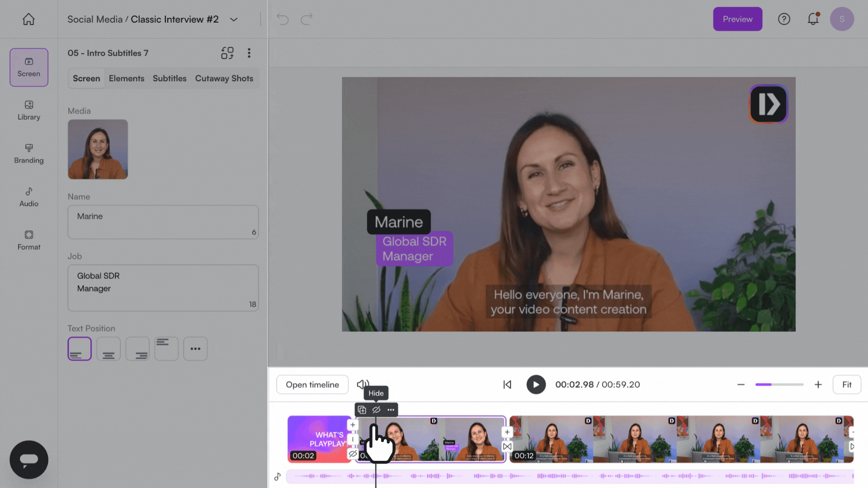Open the Library panel in sidebar
The width and height of the screenshot is (868, 488).
coord(28,110)
